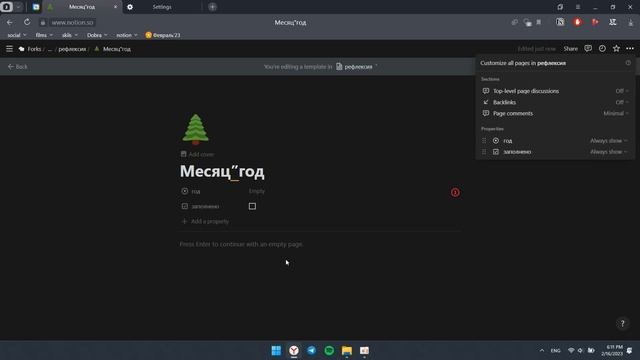Click the Share button
The image size is (640, 360).
571,49
